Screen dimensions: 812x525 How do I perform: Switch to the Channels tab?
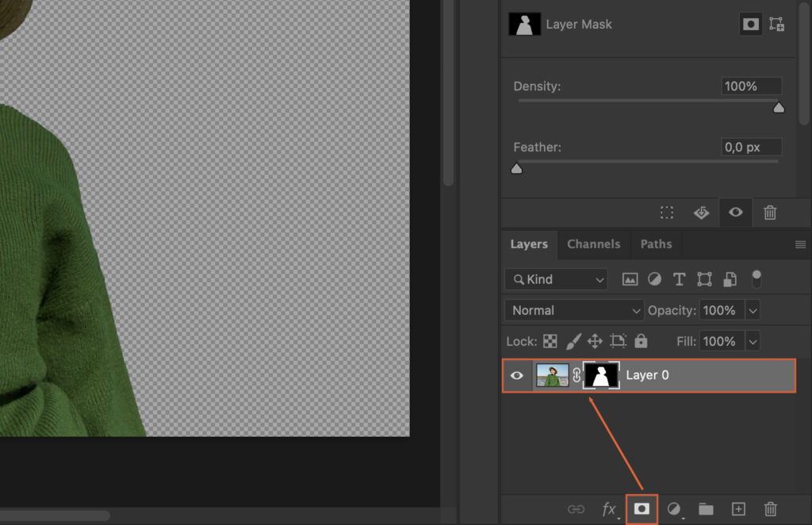(x=593, y=244)
